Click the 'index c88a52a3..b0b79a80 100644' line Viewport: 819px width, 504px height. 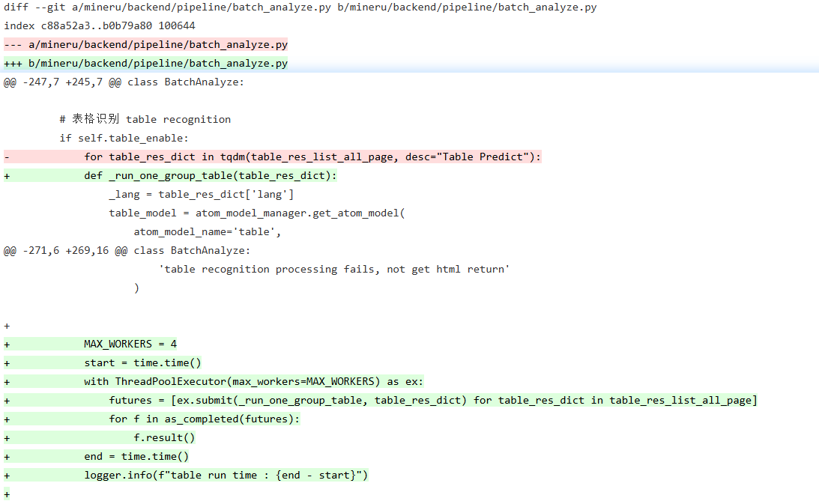99,25
